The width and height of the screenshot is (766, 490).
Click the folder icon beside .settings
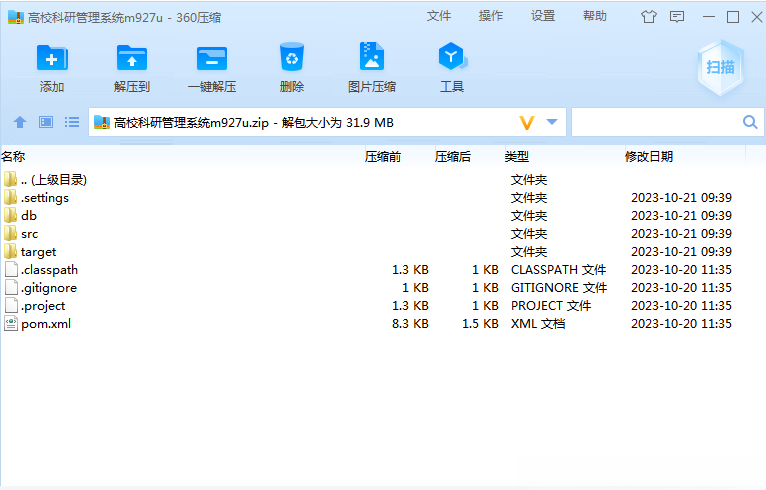[x=11, y=197]
